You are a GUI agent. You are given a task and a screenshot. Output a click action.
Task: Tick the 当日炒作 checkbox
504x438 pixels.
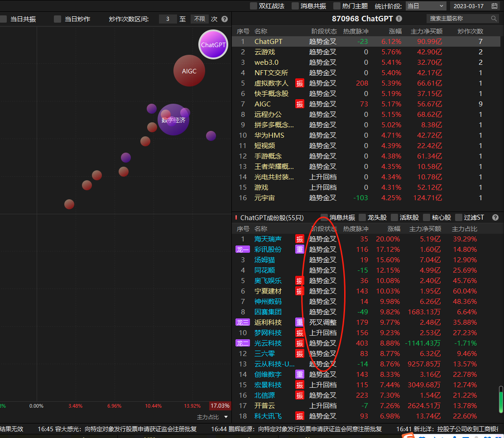point(58,19)
